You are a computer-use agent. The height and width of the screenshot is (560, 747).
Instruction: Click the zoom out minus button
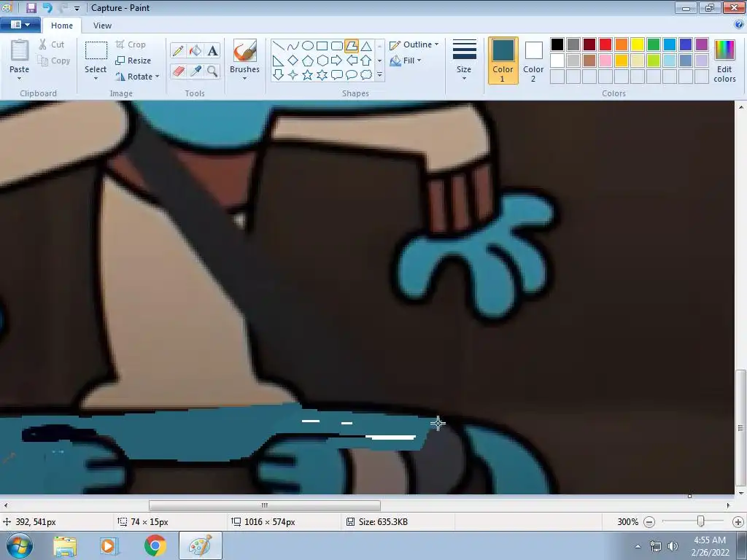tap(649, 522)
